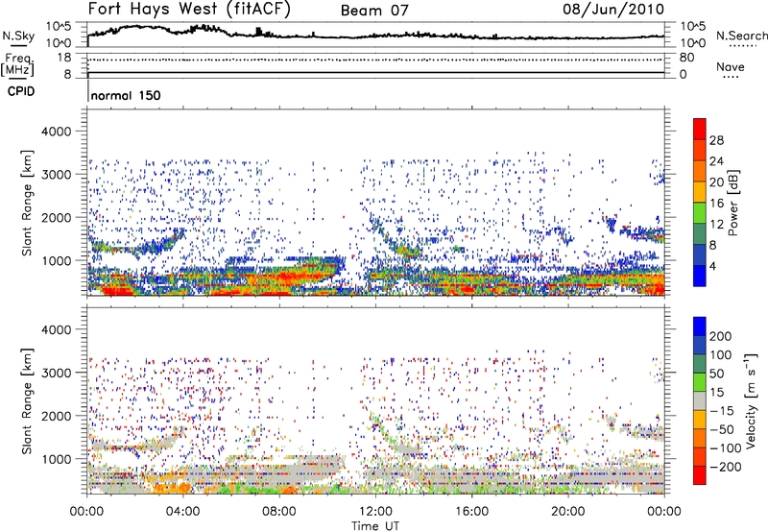Click the power colorbar tick value 16
Viewport: 768px width, 532px height.
click(x=716, y=204)
